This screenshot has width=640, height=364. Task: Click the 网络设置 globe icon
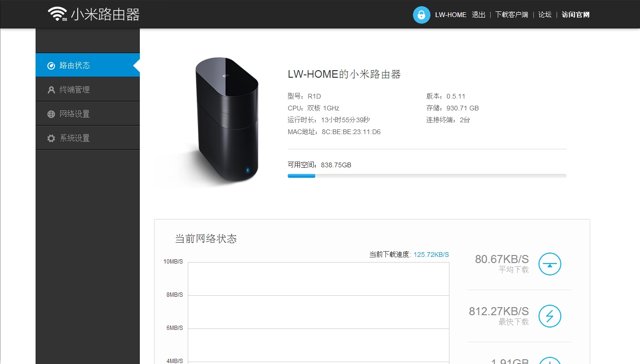click(51, 114)
